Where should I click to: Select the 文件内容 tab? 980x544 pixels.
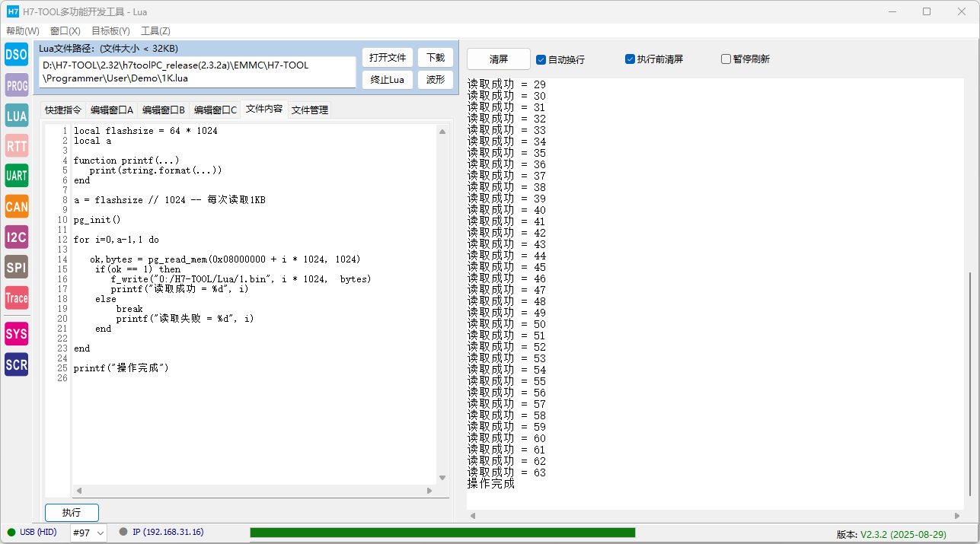pyautogui.click(x=264, y=109)
